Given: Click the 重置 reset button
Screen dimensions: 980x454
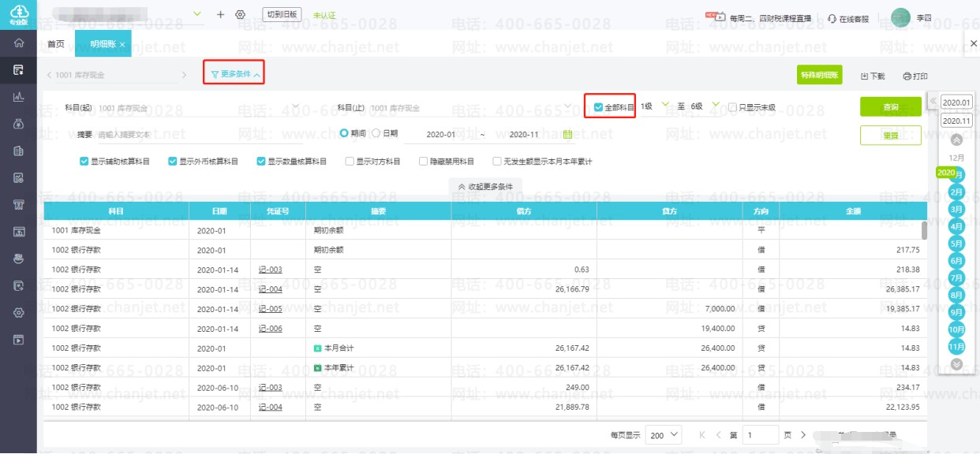Looking at the screenshot, I should pos(891,136).
